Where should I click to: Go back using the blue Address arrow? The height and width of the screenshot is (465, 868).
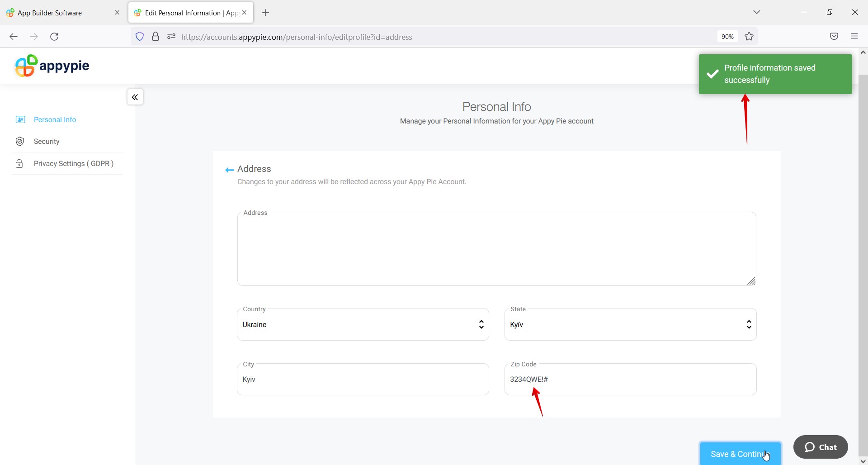click(x=230, y=170)
